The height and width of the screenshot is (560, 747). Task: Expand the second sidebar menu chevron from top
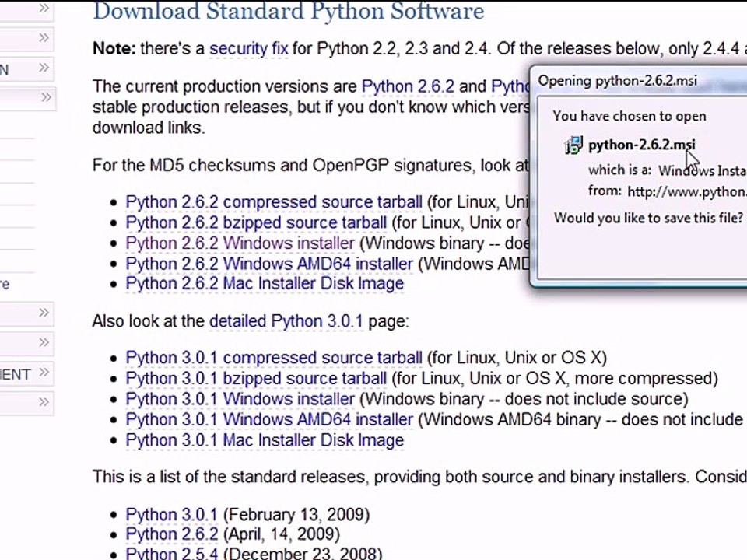(x=44, y=37)
